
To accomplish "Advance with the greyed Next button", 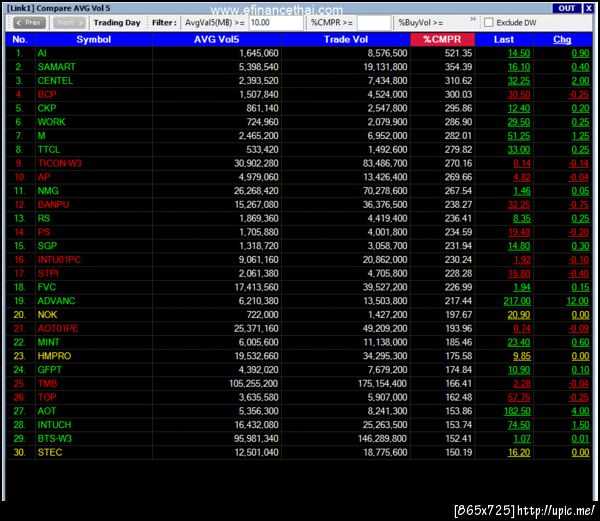I will point(69,23).
